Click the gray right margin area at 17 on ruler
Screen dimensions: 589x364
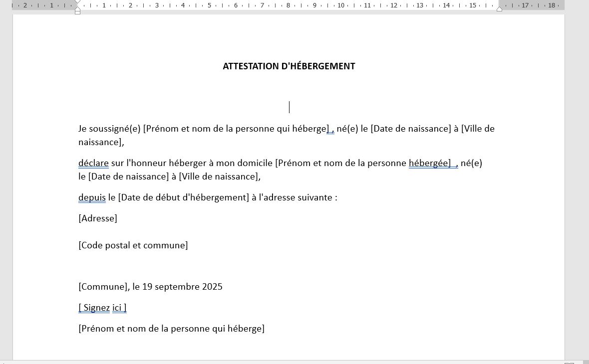click(525, 5)
